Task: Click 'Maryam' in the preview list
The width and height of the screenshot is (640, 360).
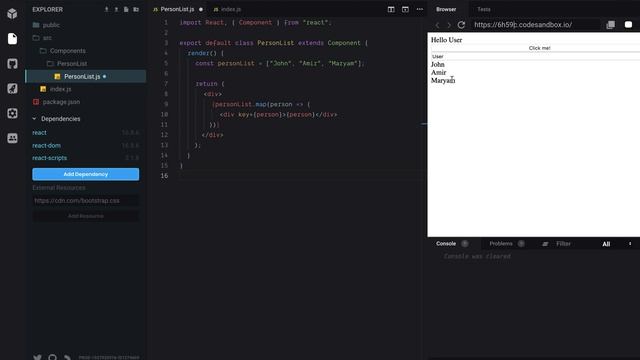Action: click(443, 81)
